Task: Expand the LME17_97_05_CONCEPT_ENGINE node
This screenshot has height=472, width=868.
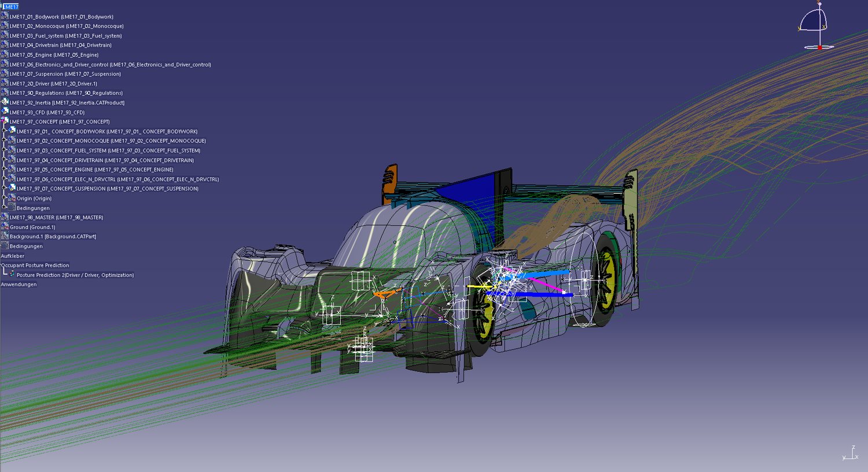Action: coord(5,169)
